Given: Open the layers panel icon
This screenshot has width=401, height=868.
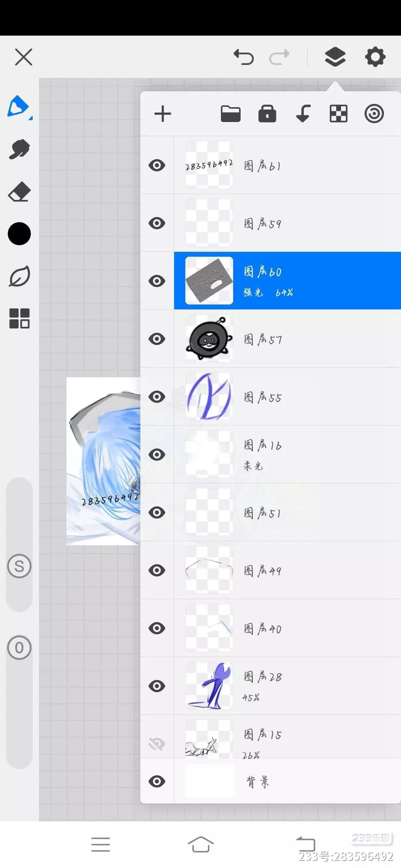Looking at the screenshot, I should [335, 57].
